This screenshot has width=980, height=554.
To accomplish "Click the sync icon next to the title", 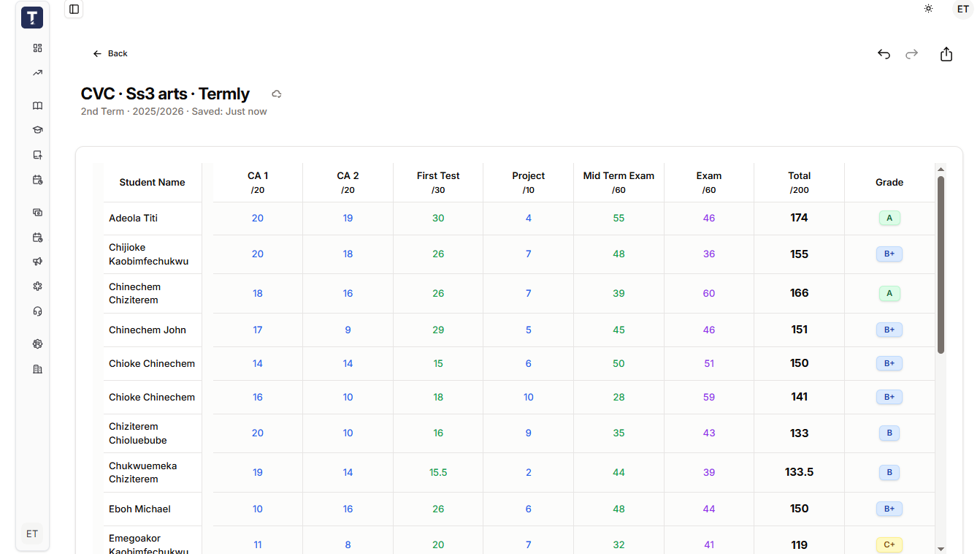I will (x=276, y=94).
